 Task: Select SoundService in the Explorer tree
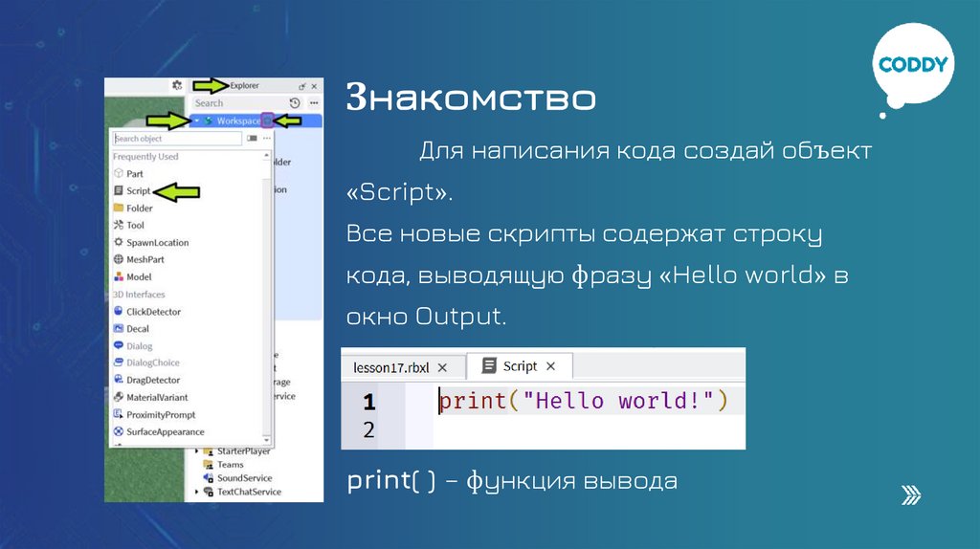[x=244, y=478]
